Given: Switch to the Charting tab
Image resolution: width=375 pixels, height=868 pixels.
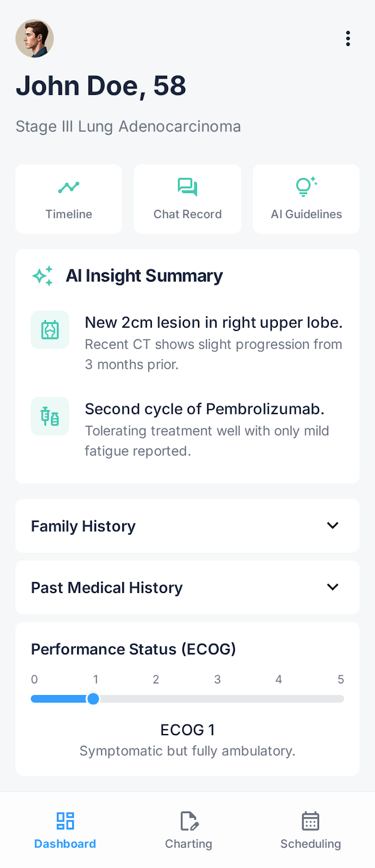Looking at the screenshot, I should [x=188, y=830].
